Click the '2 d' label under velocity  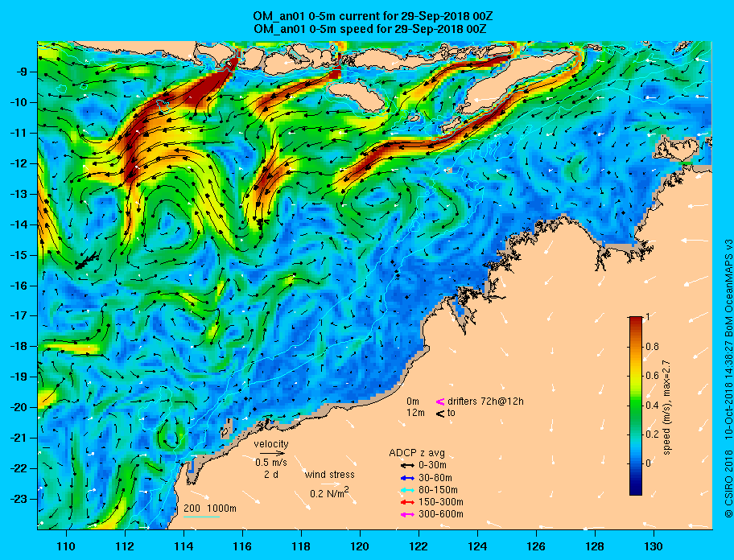(x=270, y=474)
